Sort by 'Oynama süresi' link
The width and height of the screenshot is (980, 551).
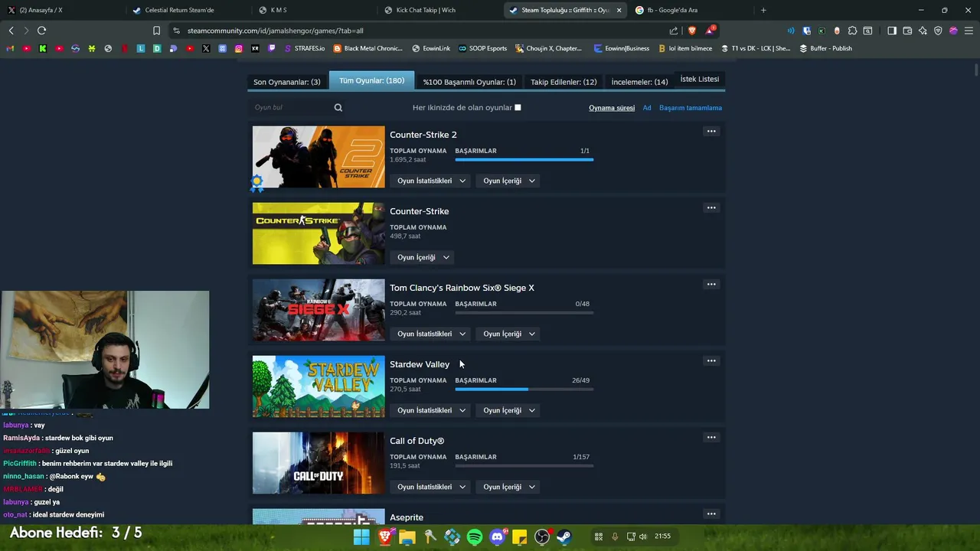coord(612,108)
